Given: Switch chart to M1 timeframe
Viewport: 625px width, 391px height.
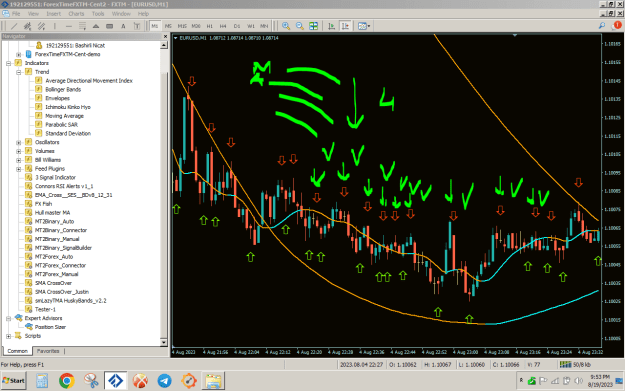Looking at the screenshot, I should click(155, 26).
